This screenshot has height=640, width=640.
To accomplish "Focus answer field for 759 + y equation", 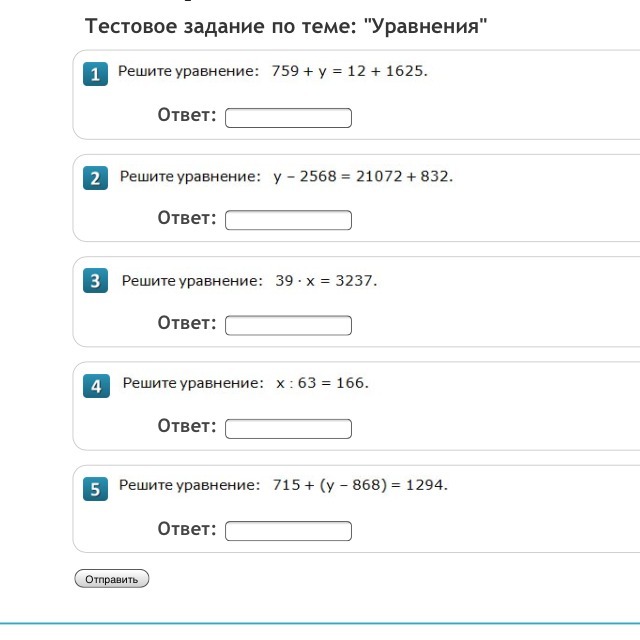I will [288, 118].
